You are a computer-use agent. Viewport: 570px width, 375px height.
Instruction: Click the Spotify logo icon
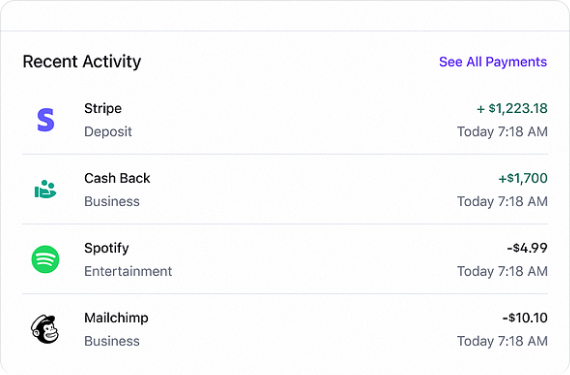(x=45, y=259)
